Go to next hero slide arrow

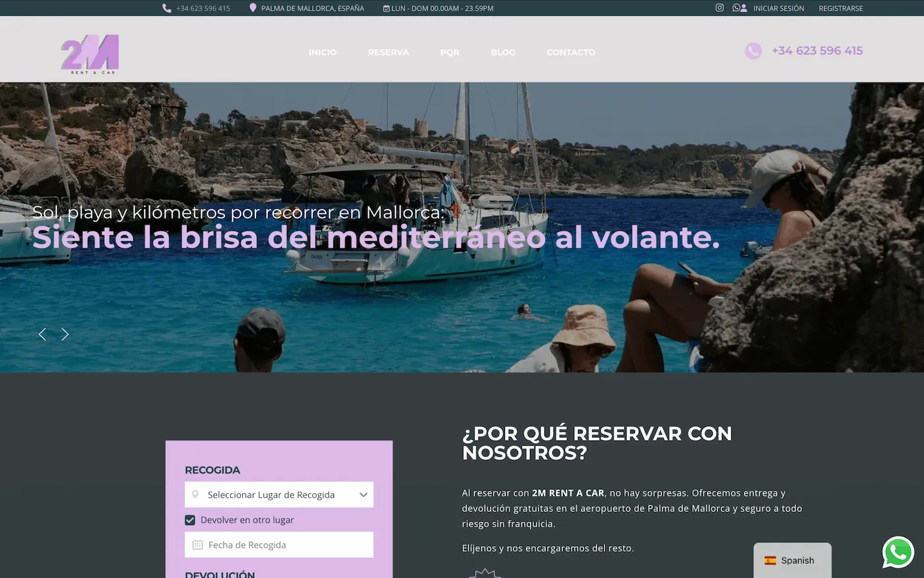[x=65, y=334]
